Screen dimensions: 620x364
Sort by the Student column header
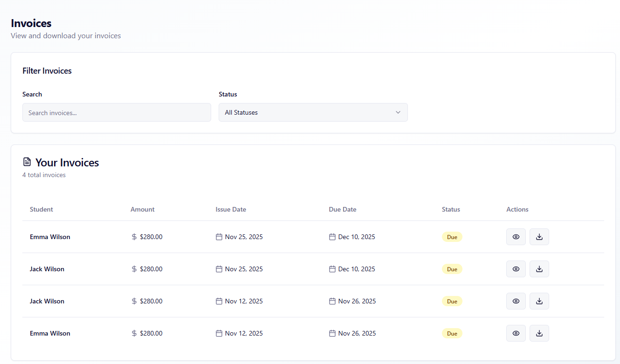[x=41, y=209]
